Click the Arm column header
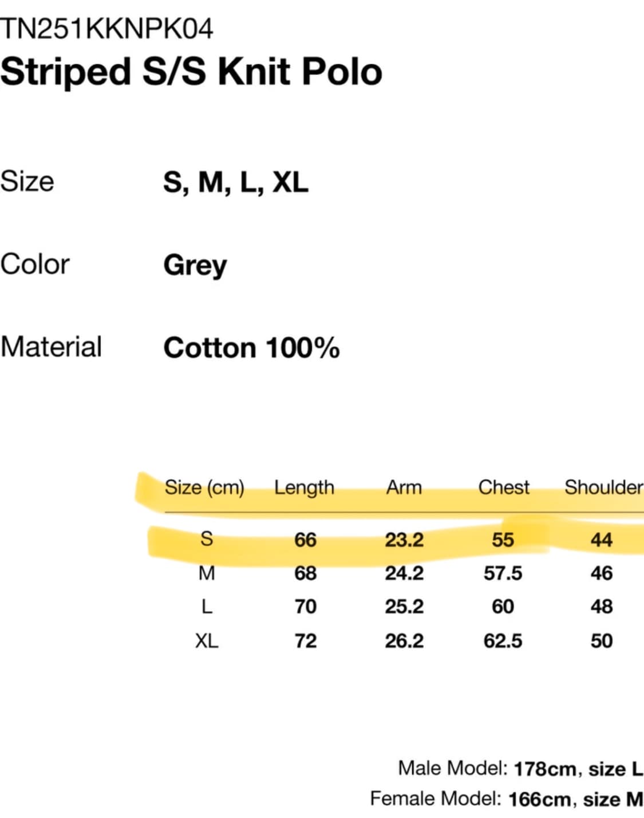 pos(404,487)
